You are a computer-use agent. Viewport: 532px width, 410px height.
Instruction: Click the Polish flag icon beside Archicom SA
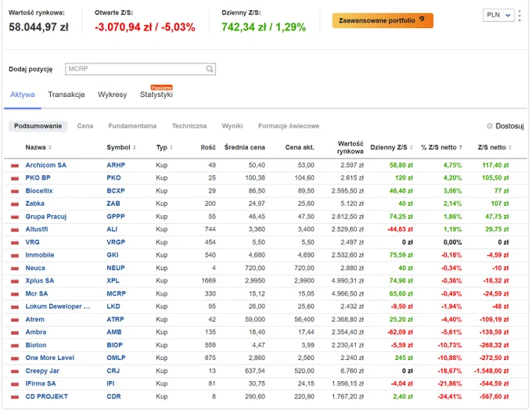pyautogui.click(x=15, y=166)
